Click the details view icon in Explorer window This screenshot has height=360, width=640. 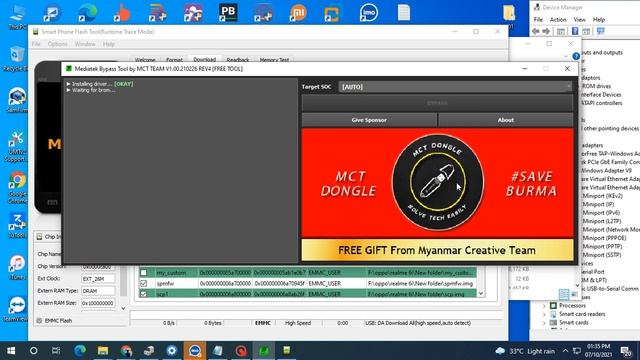[564, 294]
